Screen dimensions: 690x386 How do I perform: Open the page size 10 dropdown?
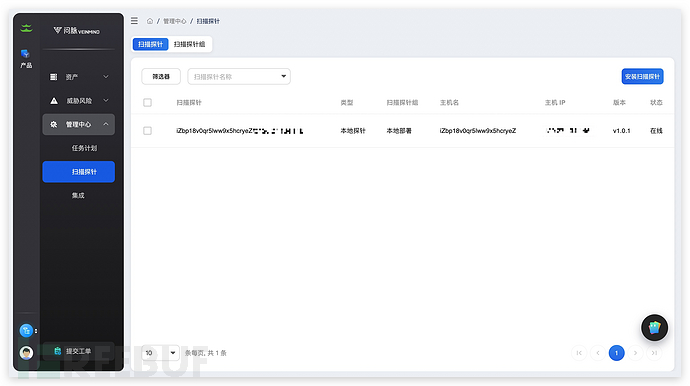pos(160,353)
